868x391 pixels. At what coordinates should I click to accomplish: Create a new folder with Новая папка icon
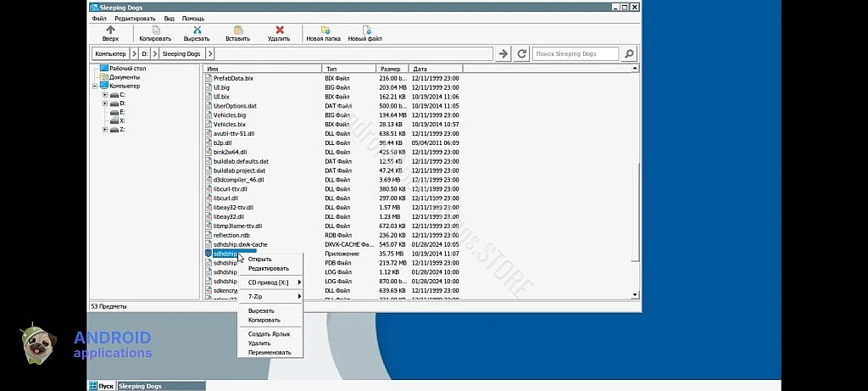click(323, 33)
